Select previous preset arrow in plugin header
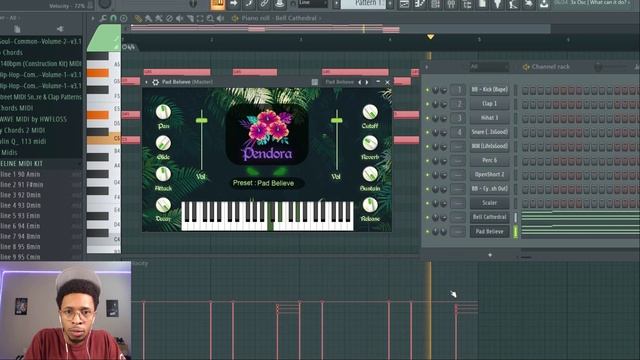The image size is (640, 360). (x=360, y=82)
